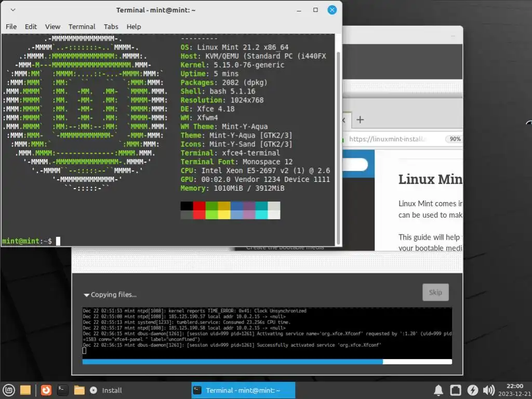Click the 'Kernel: 5.15.0-76-generic' line
This screenshot has width=532, height=399.
[x=232, y=65]
